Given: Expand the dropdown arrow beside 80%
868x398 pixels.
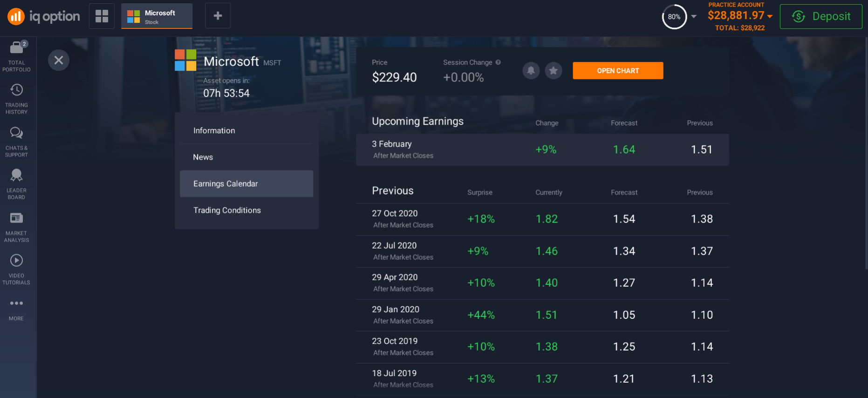Looking at the screenshot, I should pos(694,16).
